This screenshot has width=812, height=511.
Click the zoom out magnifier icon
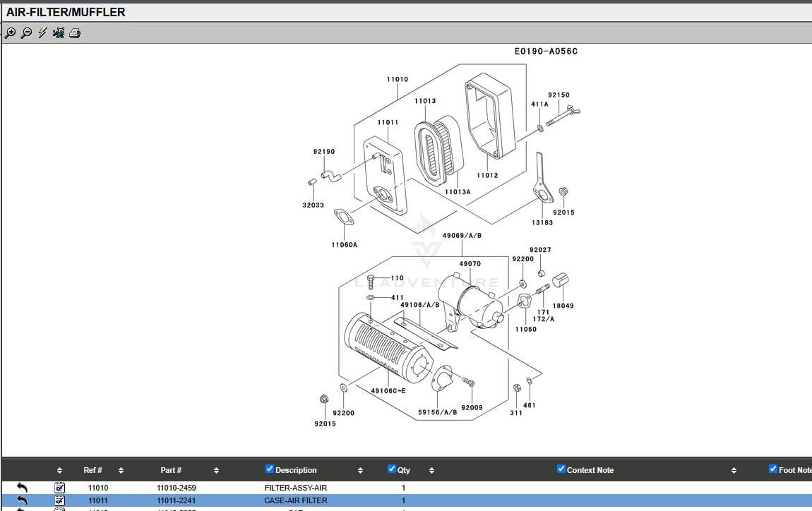(x=26, y=33)
